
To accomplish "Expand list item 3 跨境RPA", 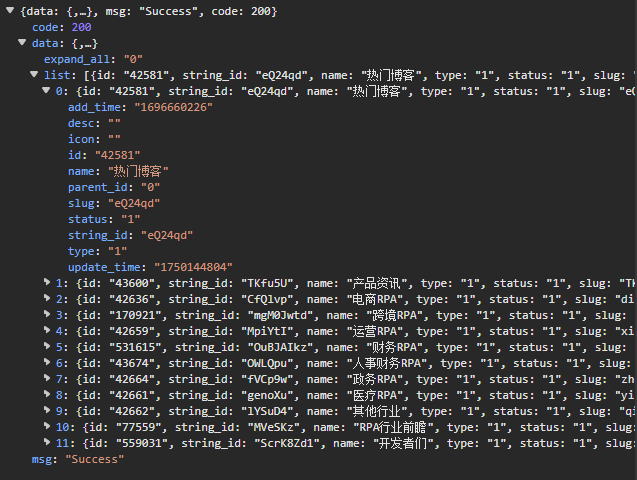I will 47,314.
